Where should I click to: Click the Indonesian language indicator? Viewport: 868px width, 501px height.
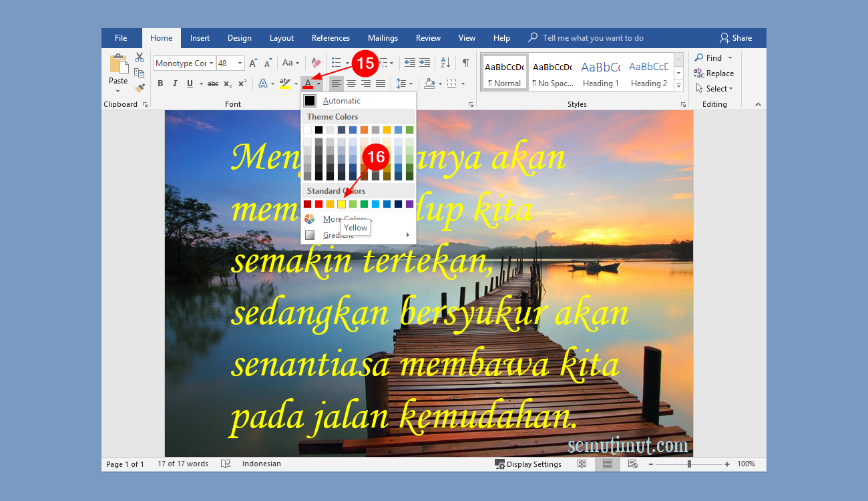[262, 464]
